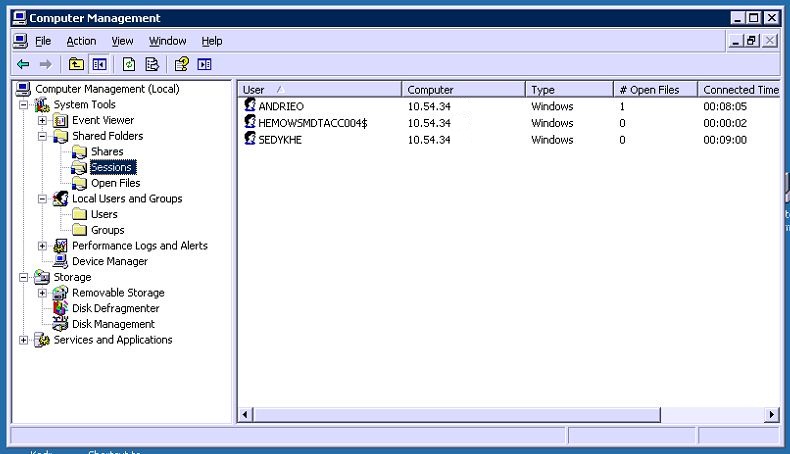The width and height of the screenshot is (790, 454).
Task: Click the scrollbar left arrow
Action: (x=245, y=415)
